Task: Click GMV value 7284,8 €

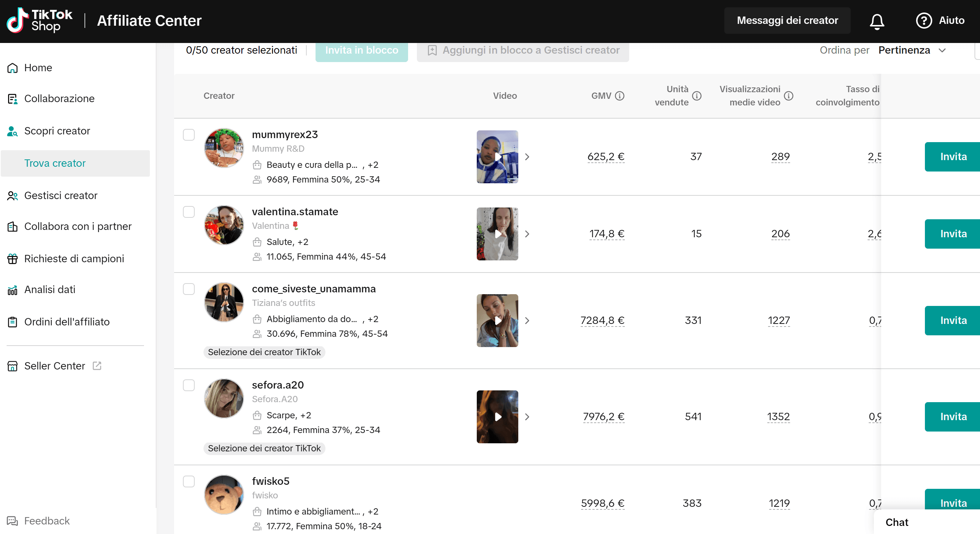Action: coord(602,321)
